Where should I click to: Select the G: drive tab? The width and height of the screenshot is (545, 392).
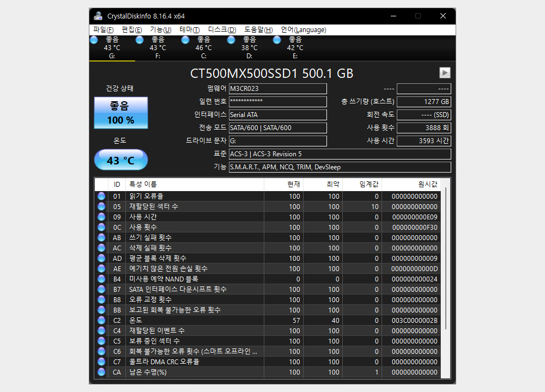[112, 48]
